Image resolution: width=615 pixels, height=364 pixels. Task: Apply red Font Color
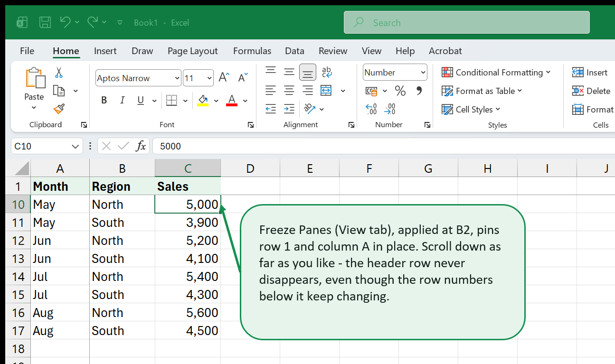coord(232,100)
